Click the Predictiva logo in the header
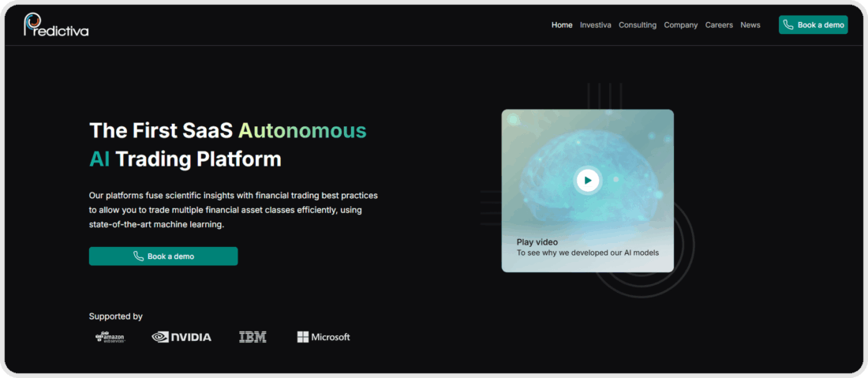This screenshot has height=378, width=868. tap(56, 25)
